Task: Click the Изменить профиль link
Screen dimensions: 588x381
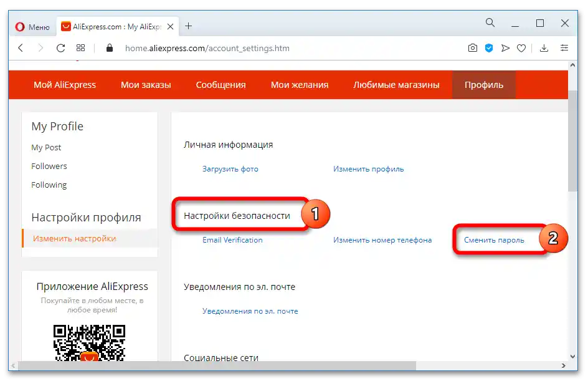Action: tap(369, 169)
